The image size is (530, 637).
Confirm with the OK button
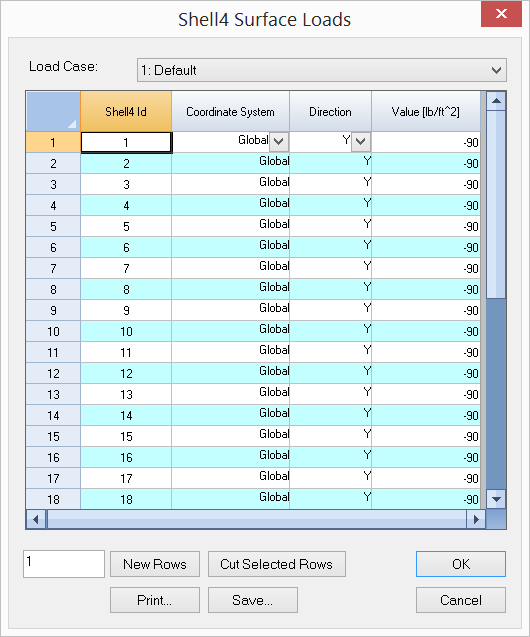461,564
